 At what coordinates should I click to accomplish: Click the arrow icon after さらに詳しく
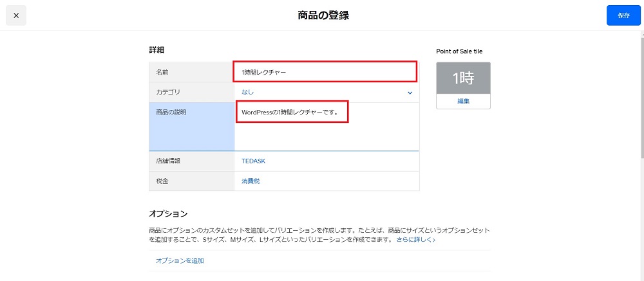434,240
